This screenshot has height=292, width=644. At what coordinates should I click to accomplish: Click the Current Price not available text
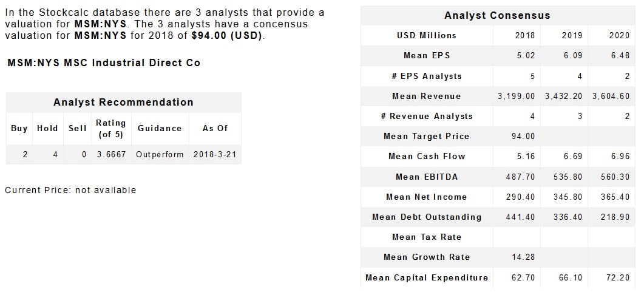click(70, 190)
